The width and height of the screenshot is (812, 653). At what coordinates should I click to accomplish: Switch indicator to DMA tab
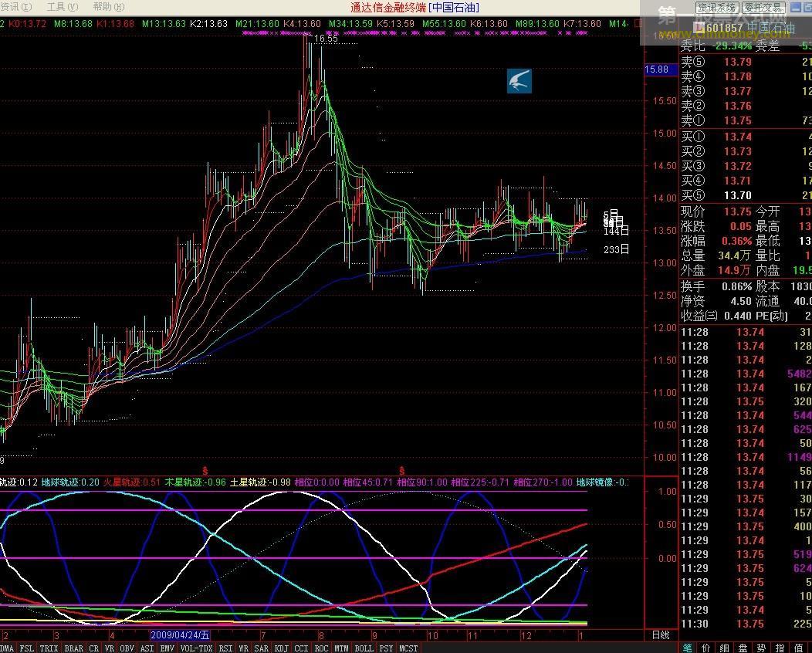pyautogui.click(x=7, y=648)
